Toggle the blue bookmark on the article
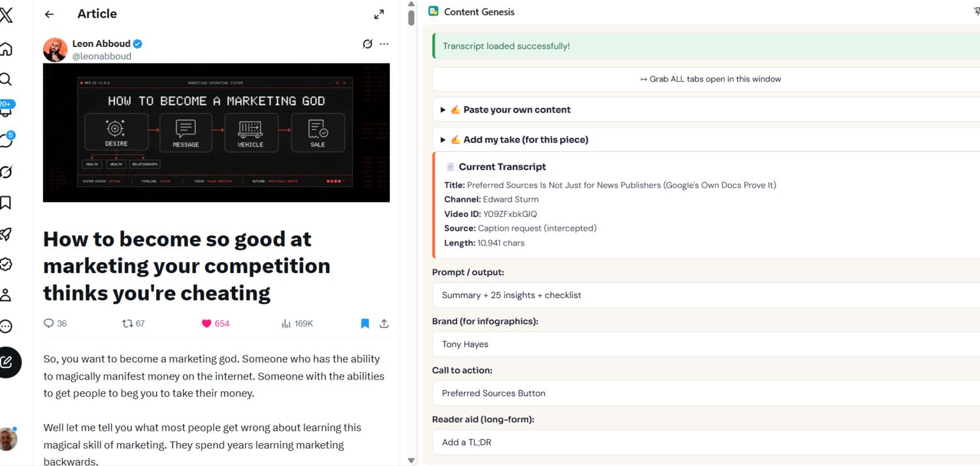Viewport: 980px width, 466px height. (365, 324)
